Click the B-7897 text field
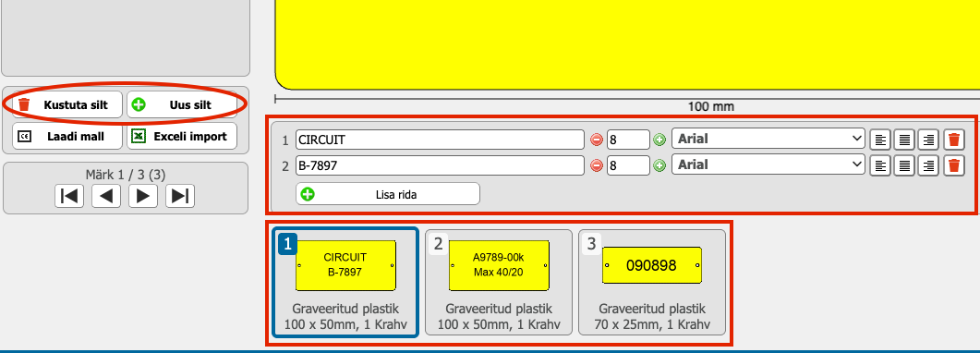This screenshot has width=980, height=353. (440, 164)
